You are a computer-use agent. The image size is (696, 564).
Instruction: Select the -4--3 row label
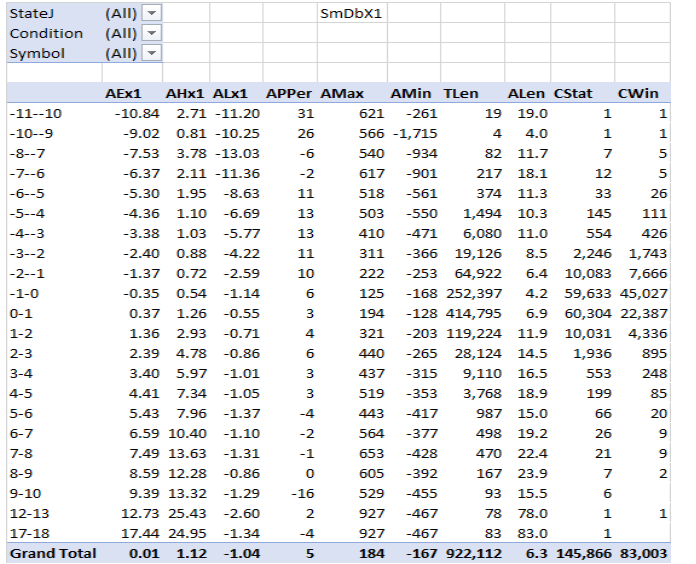27,234
